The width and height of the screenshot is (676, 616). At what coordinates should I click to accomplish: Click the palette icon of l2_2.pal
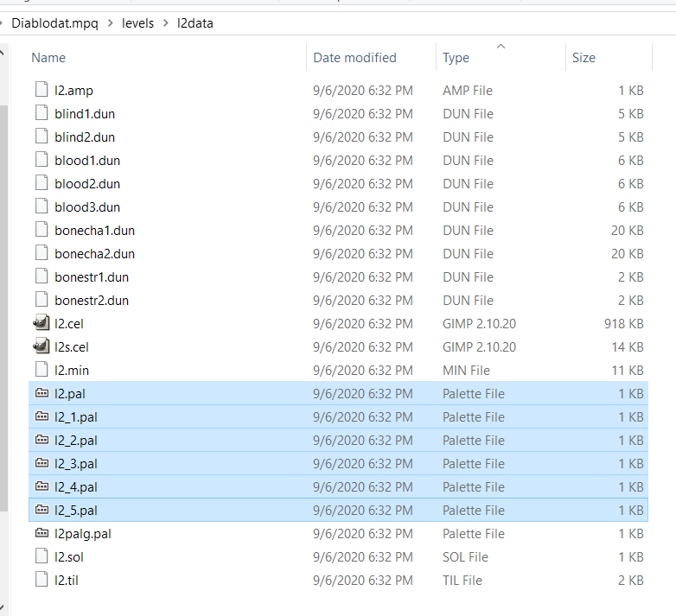click(41, 439)
